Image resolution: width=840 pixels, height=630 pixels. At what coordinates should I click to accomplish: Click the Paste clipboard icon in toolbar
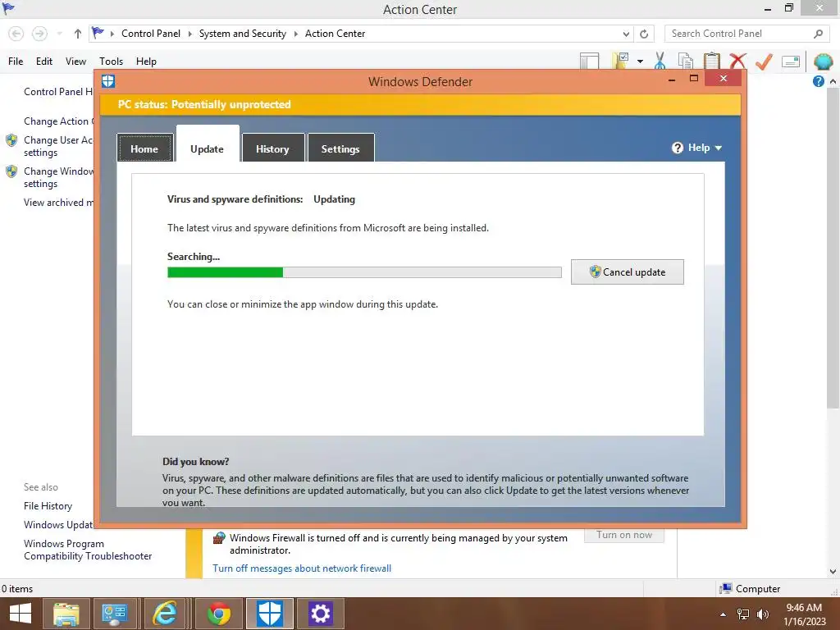711,61
